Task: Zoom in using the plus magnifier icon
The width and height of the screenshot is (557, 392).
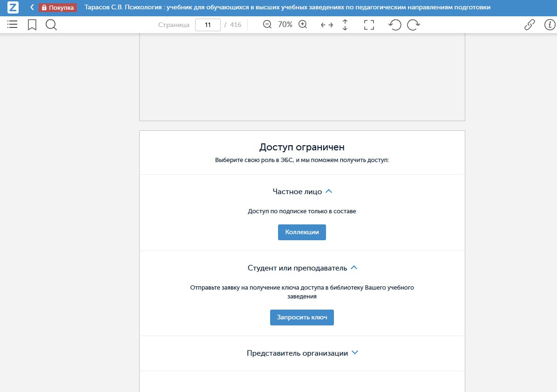Action: (x=303, y=25)
